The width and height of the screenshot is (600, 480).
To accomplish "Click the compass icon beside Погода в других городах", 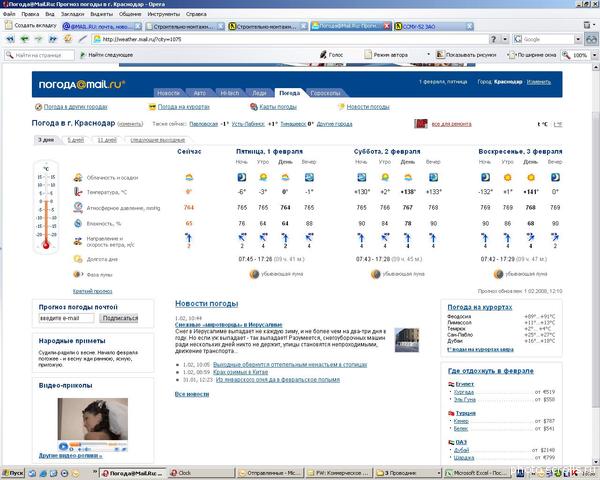I will (x=38, y=107).
